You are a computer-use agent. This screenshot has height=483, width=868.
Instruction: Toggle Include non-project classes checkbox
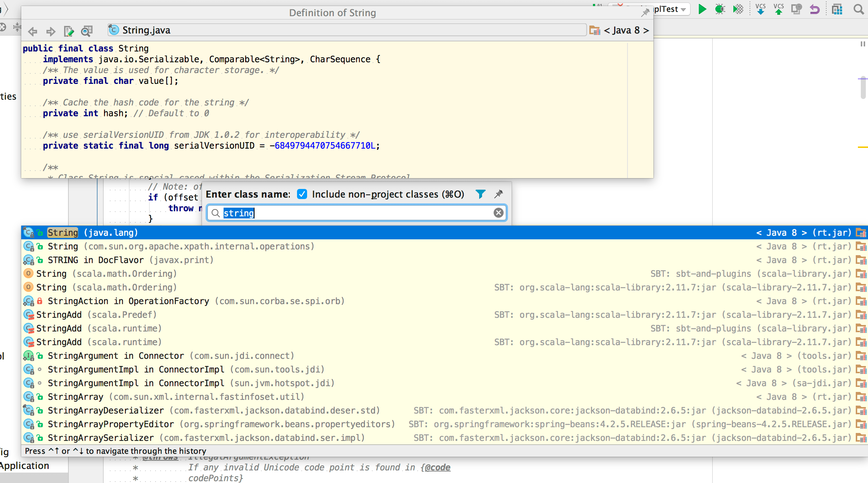tap(302, 194)
